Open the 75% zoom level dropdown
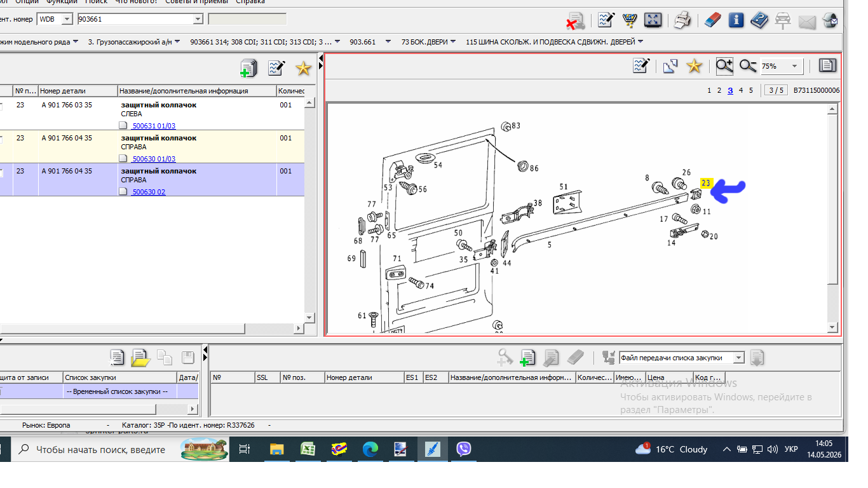 (794, 66)
